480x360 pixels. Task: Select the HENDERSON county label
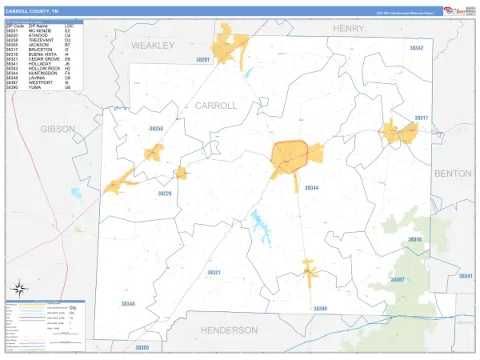(x=229, y=330)
